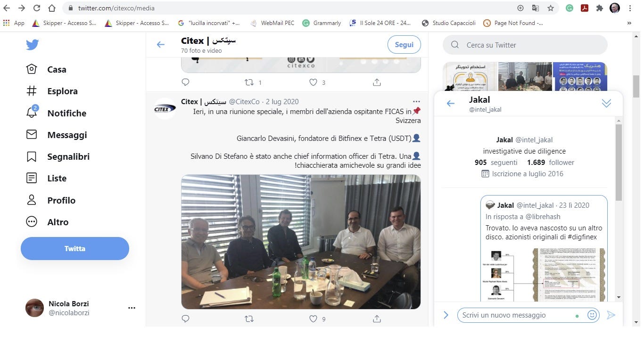Image resolution: width=644 pixels, height=343 pixels.
Task: Click the Twitter bird logo
Action: (32, 45)
